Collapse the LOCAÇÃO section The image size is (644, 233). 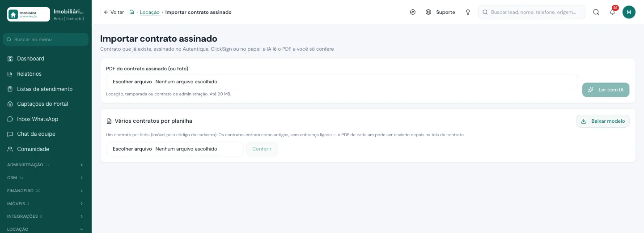click(x=46, y=229)
